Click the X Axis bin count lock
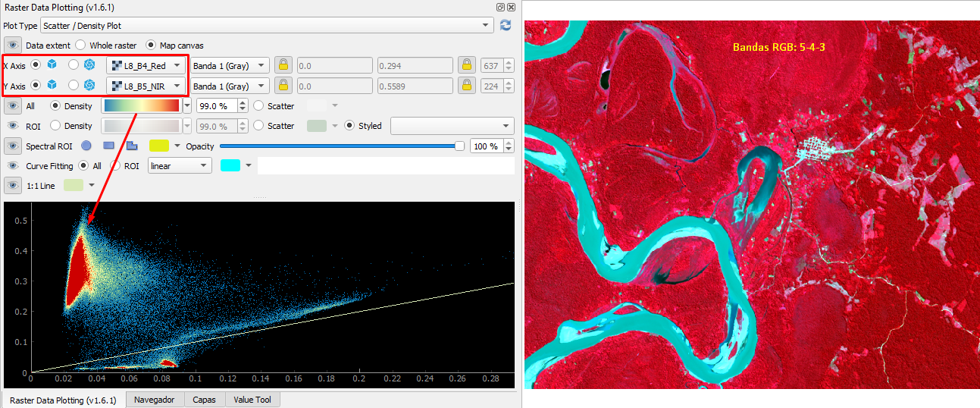 [468, 65]
